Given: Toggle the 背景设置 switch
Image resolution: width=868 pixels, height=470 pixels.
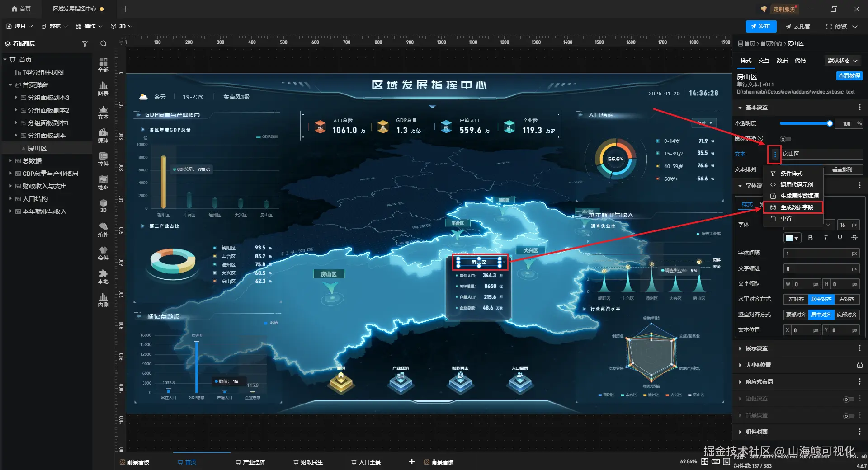Looking at the screenshot, I should point(849,416).
